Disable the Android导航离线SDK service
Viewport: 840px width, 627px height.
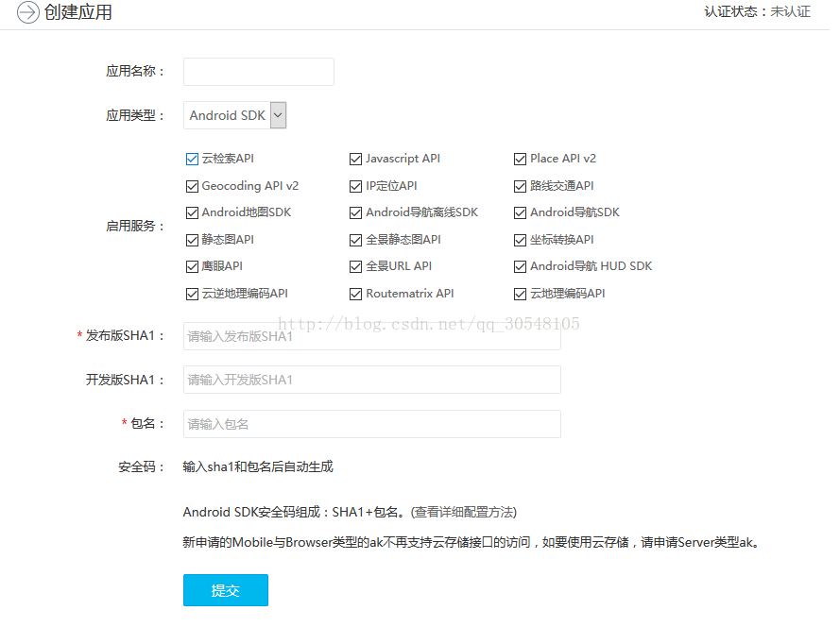tap(355, 213)
